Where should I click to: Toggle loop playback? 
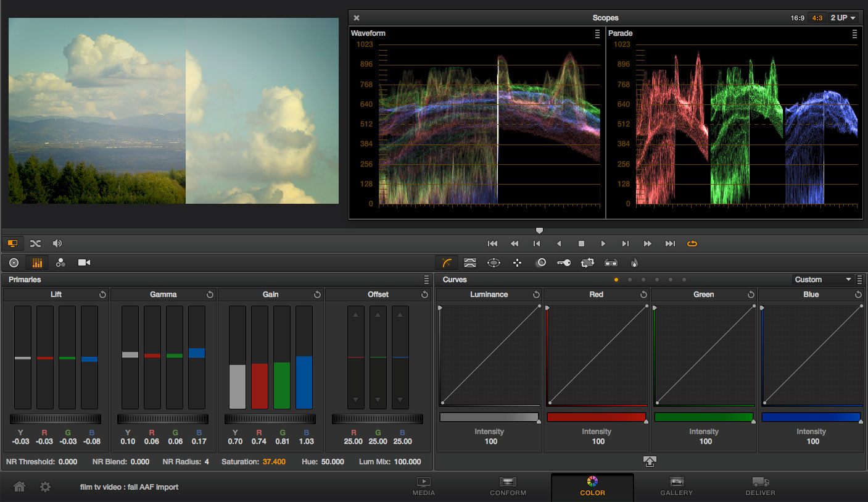pyautogui.click(x=692, y=244)
